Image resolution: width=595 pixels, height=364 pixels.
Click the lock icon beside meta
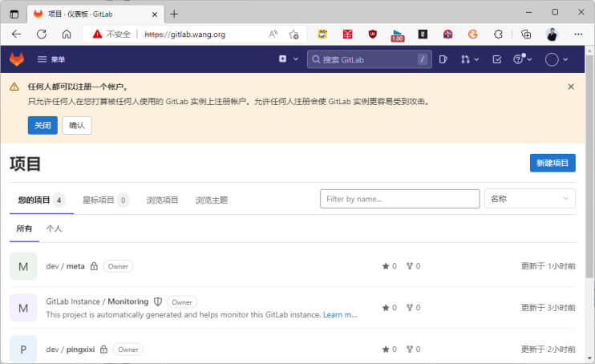pos(94,266)
